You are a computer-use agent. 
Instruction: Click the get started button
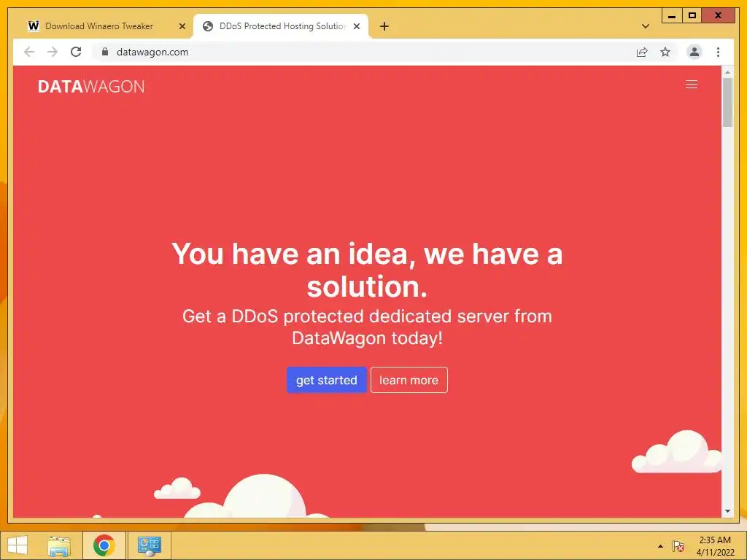click(x=326, y=380)
